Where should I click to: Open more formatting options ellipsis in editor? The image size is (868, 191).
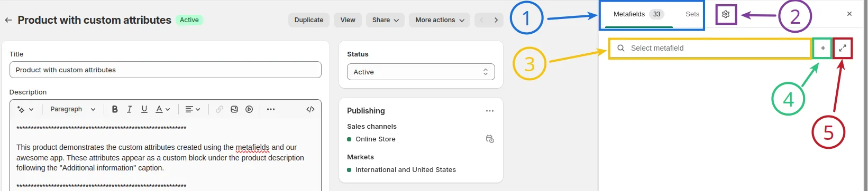[271, 109]
